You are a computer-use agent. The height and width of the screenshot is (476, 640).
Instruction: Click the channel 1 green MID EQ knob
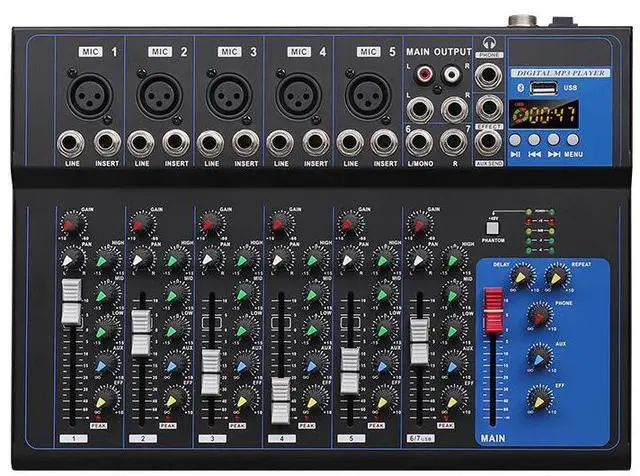(x=107, y=295)
